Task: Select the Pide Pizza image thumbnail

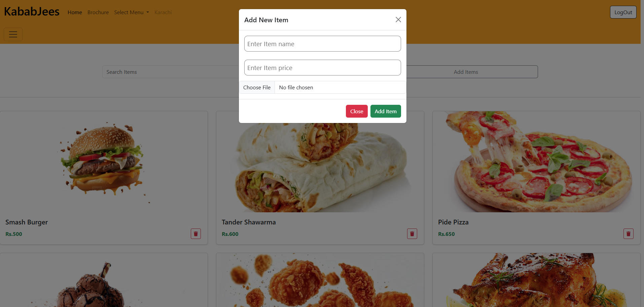Action: click(536, 162)
